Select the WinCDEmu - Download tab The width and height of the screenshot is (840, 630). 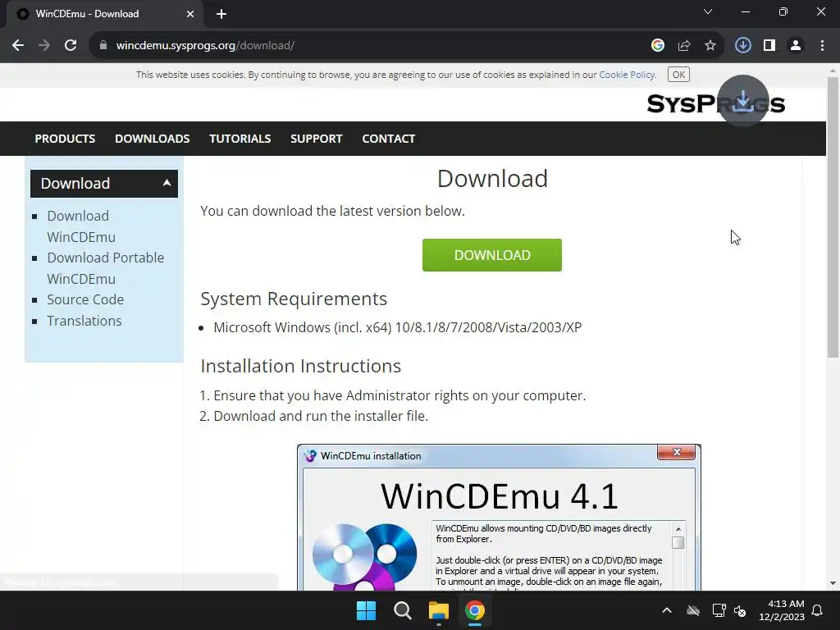pyautogui.click(x=105, y=14)
